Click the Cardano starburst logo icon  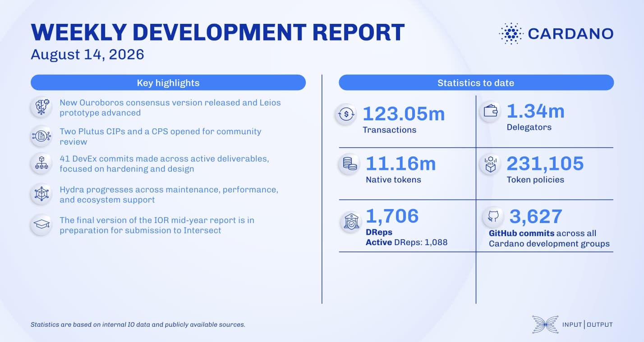[x=511, y=33]
